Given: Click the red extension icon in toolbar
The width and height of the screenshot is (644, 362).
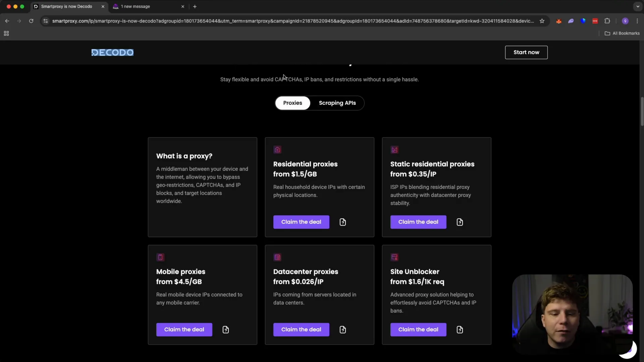Looking at the screenshot, I should [x=595, y=21].
